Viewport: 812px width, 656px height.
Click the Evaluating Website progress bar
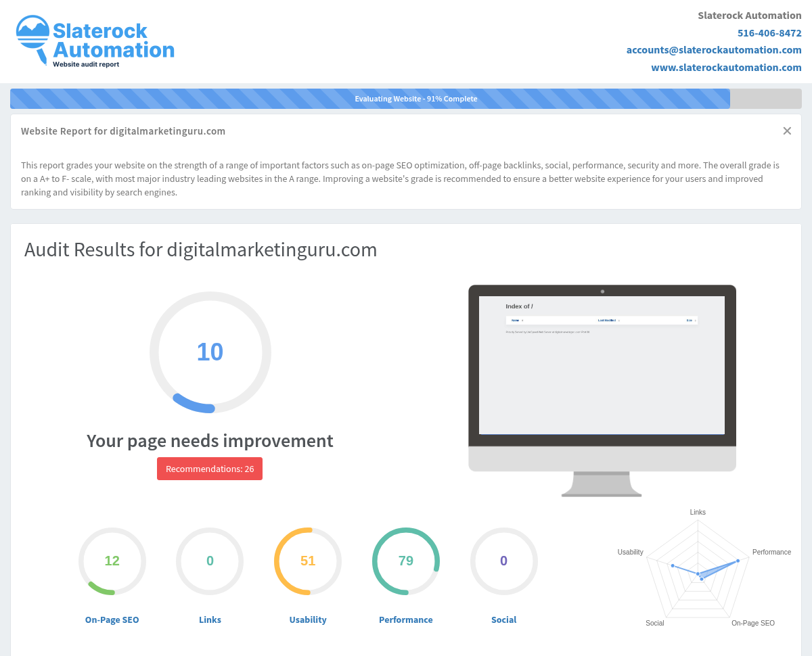pyautogui.click(x=406, y=99)
